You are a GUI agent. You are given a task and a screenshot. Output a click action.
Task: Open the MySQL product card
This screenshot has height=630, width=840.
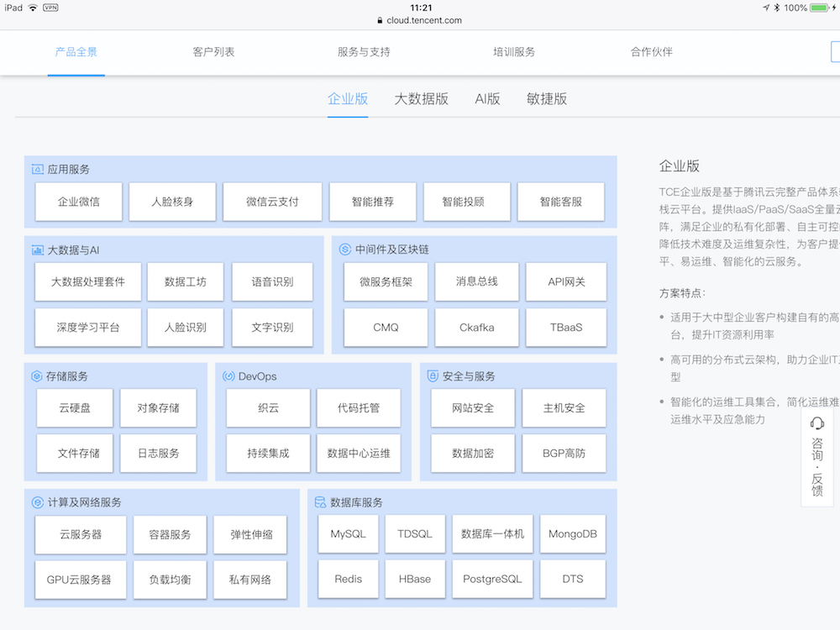[x=349, y=534]
